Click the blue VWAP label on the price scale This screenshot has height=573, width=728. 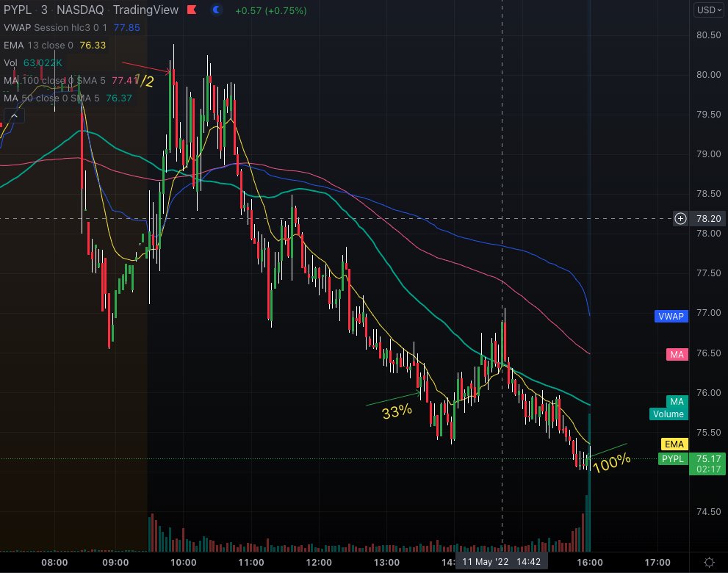(671, 316)
